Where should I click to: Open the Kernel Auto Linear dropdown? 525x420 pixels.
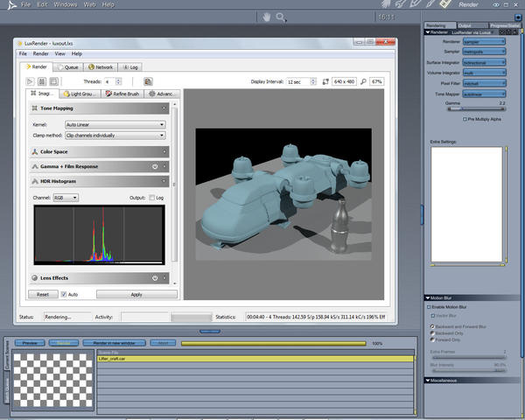[115, 124]
